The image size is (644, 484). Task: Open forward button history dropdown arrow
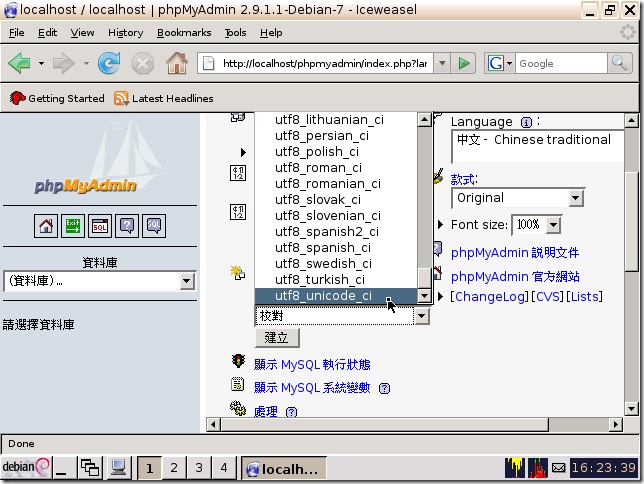[86, 64]
